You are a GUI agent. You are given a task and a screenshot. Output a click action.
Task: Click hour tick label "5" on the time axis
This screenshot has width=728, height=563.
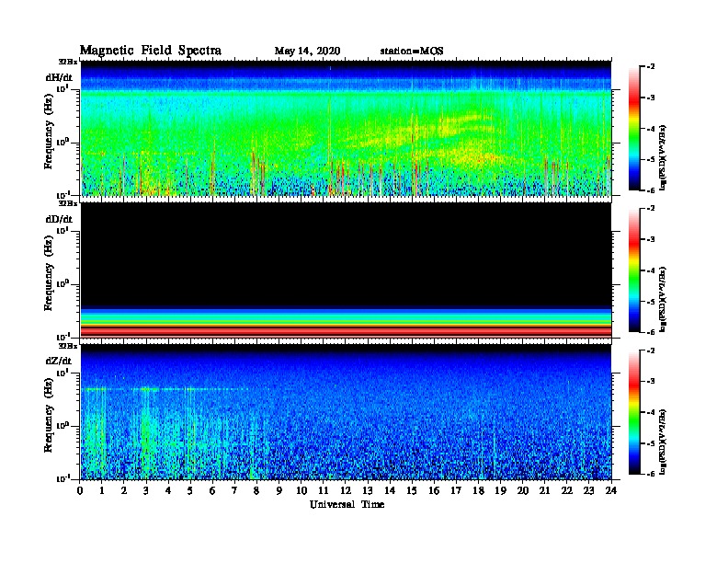[x=190, y=491]
